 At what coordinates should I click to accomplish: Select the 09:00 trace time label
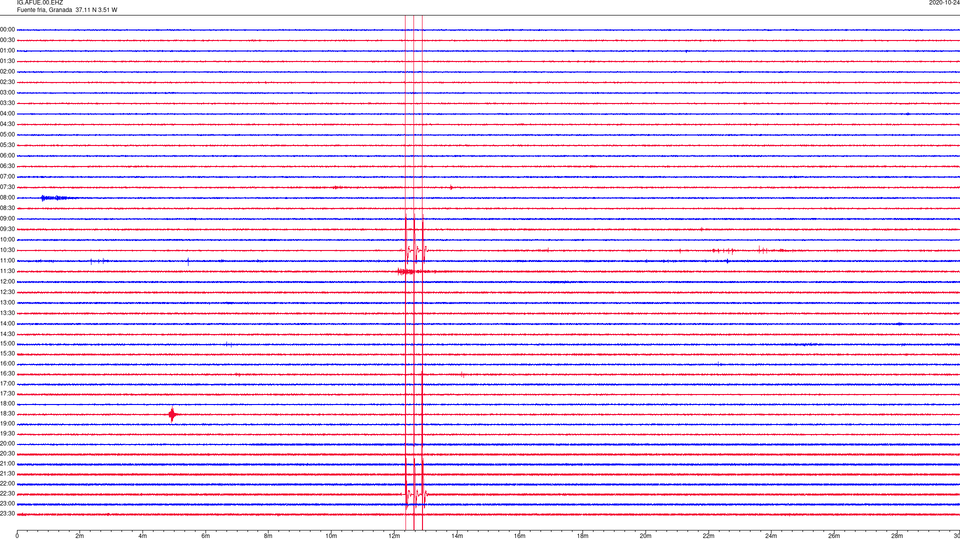[7, 219]
